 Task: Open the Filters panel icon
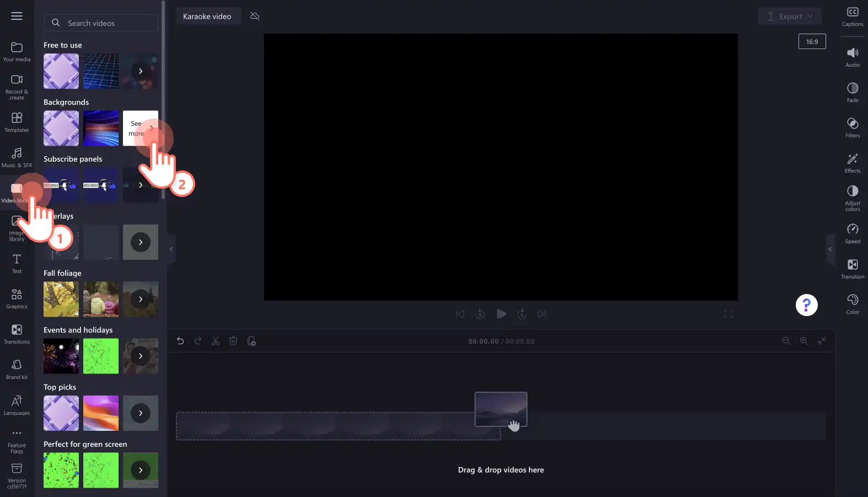(x=852, y=127)
